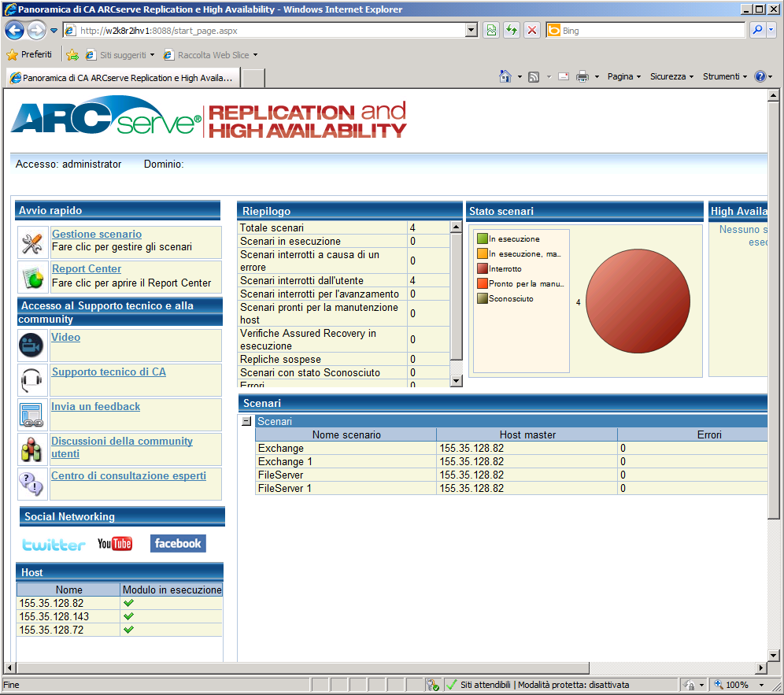Open the Twitter social link

54,544
